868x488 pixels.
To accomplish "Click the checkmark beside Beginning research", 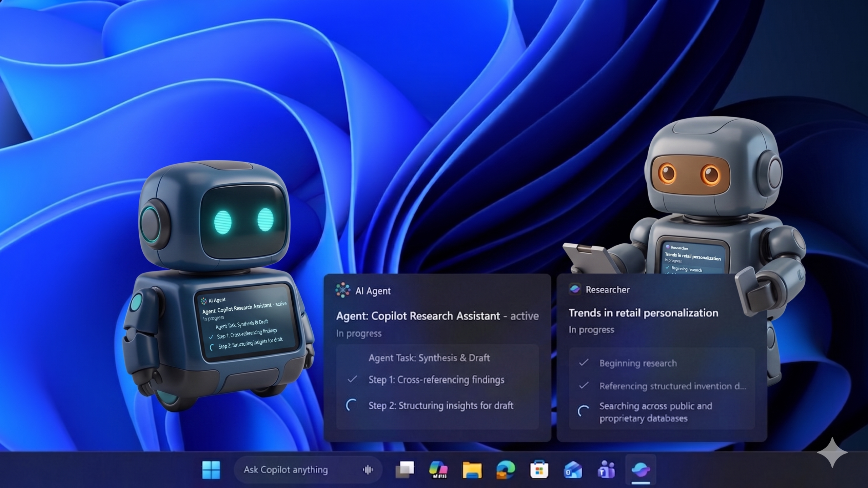I will click(584, 363).
